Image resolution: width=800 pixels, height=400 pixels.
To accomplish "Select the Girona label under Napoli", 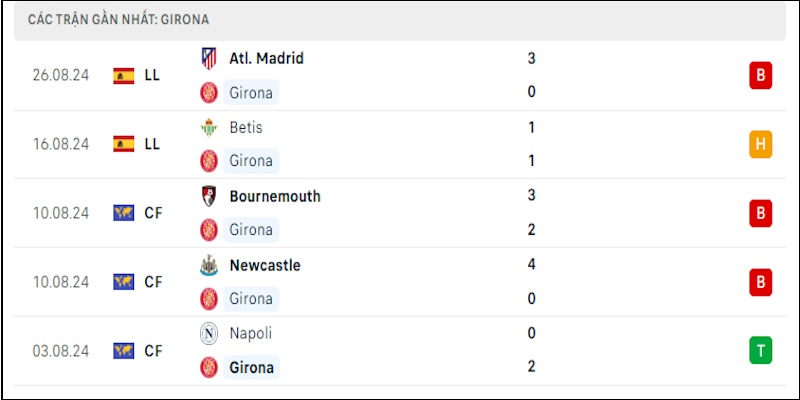I will [x=252, y=367].
